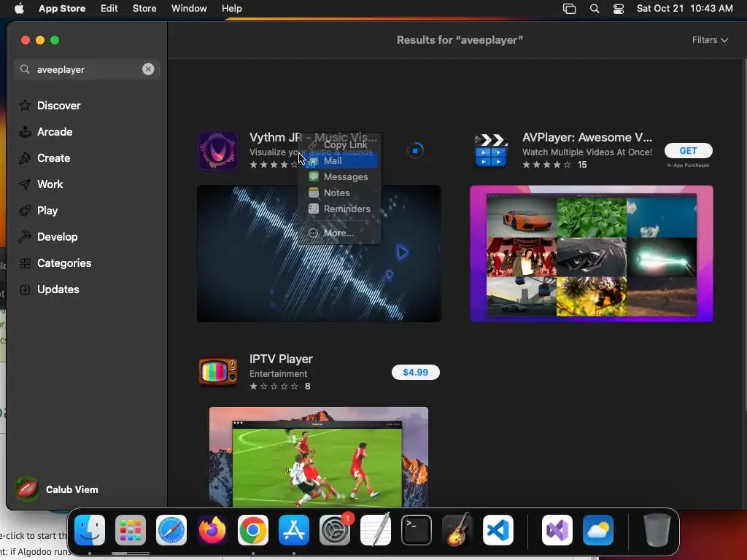Share the app to Notes
747x560 pixels.
coord(339,192)
